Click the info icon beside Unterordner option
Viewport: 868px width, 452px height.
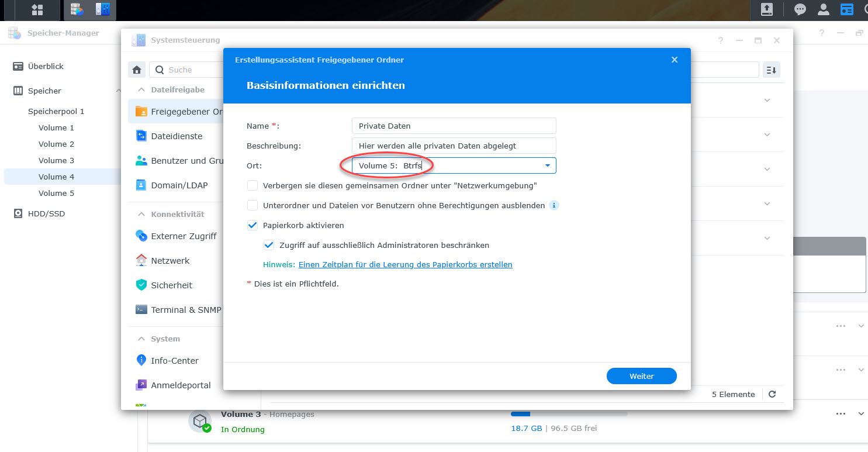(x=554, y=205)
